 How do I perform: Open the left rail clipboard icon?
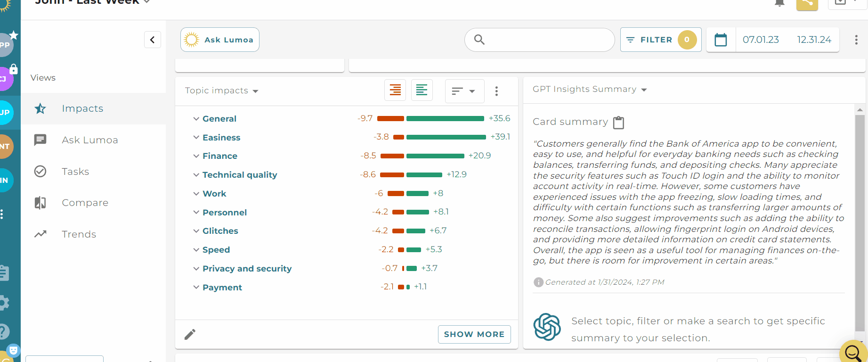pos(4,273)
